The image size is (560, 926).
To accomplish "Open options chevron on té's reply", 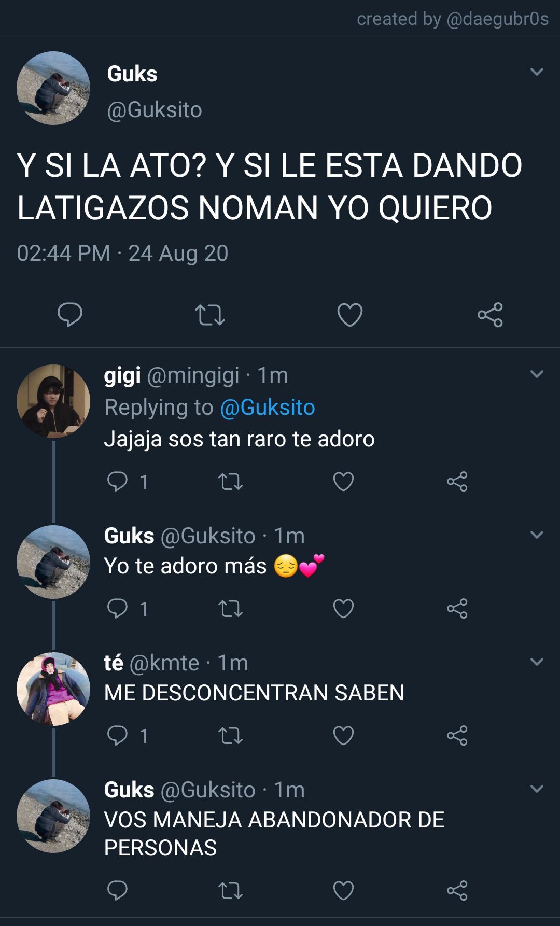I will point(537,662).
